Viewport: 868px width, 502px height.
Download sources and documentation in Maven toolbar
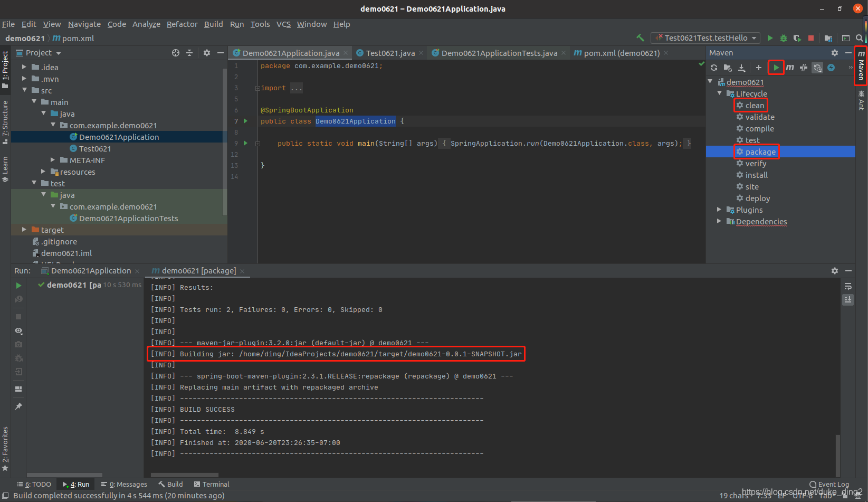(741, 68)
